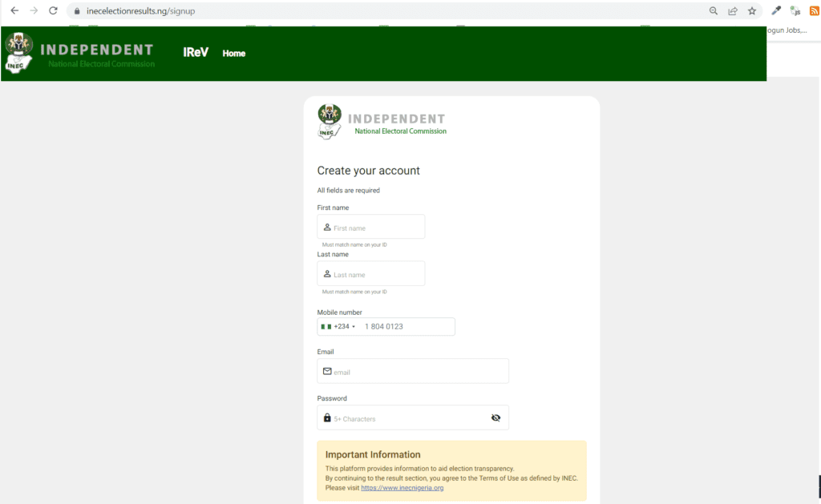Click ID hint under First name field
Screen dimensions: 821x504
point(354,245)
